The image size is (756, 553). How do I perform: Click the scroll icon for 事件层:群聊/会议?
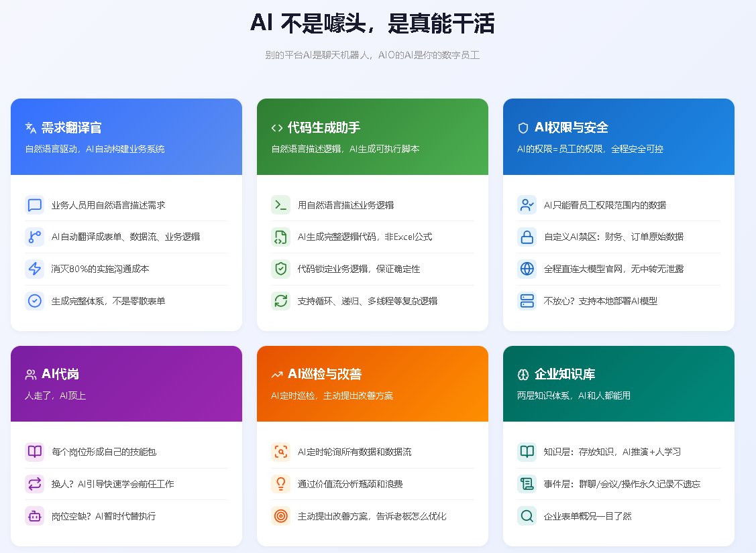point(527,484)
